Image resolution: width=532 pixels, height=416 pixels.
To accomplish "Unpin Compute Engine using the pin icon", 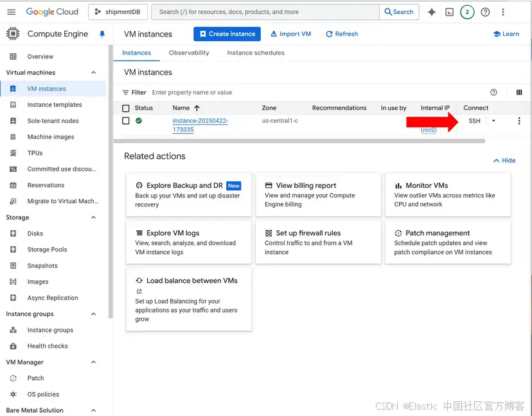I will (x=102, y=34).
